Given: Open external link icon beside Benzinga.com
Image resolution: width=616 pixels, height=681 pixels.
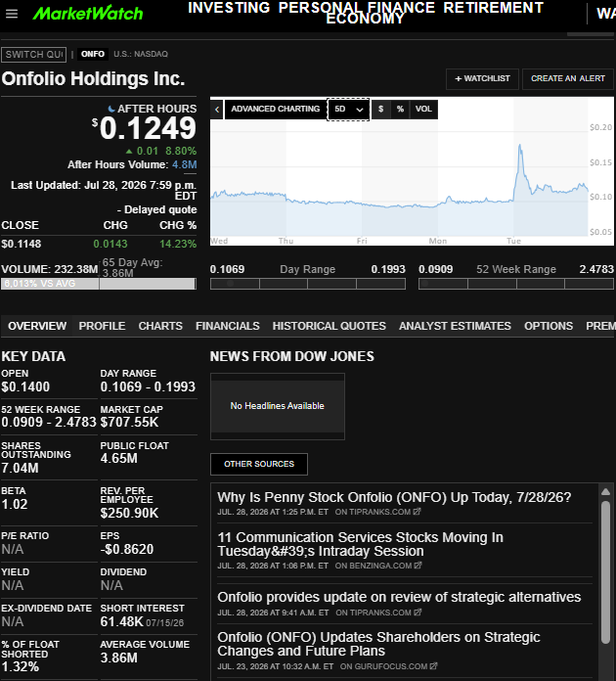Looking at the screenshot, I should pos(418,566).
